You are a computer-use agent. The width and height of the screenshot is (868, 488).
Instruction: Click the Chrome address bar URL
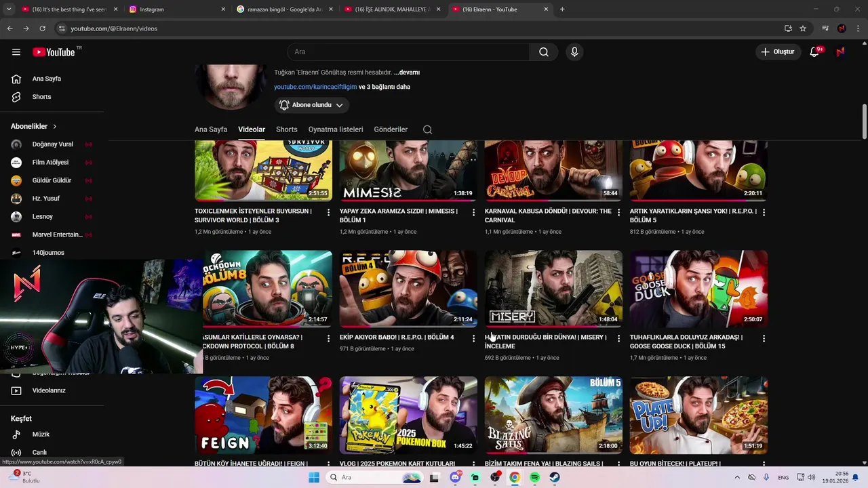(114, 28)
